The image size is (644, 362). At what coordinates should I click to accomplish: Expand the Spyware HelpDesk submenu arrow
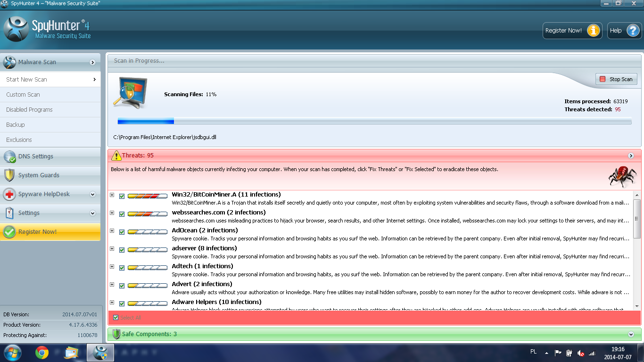pyautogui.click(x=92, y=194)
